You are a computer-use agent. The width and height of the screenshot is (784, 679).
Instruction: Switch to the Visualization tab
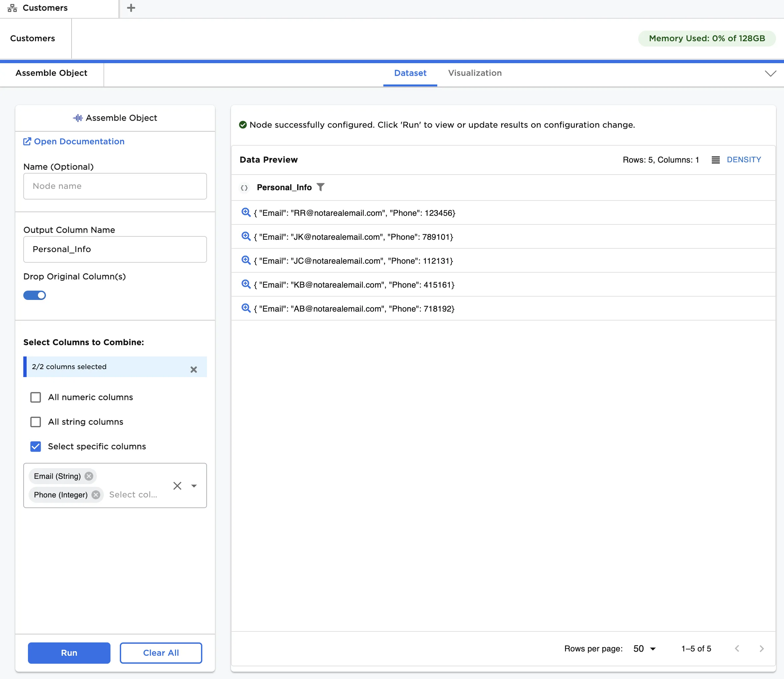coord(475,73)
